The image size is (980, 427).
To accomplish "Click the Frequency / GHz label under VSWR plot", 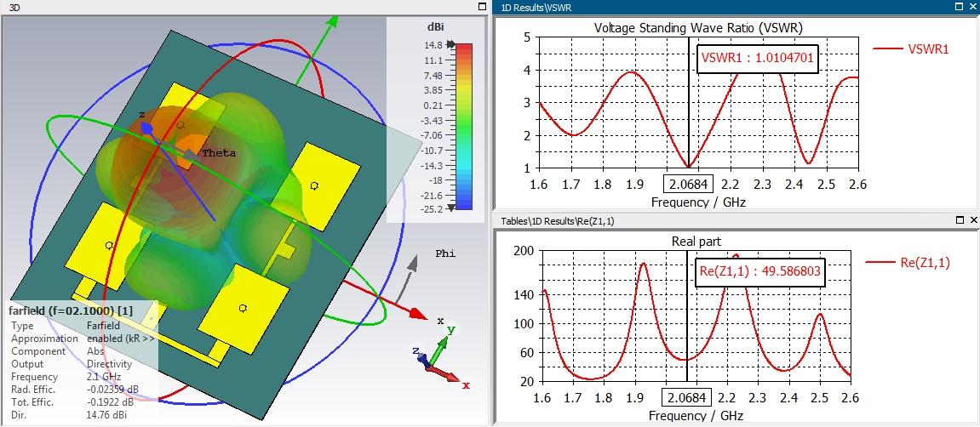I will (698, 202).
